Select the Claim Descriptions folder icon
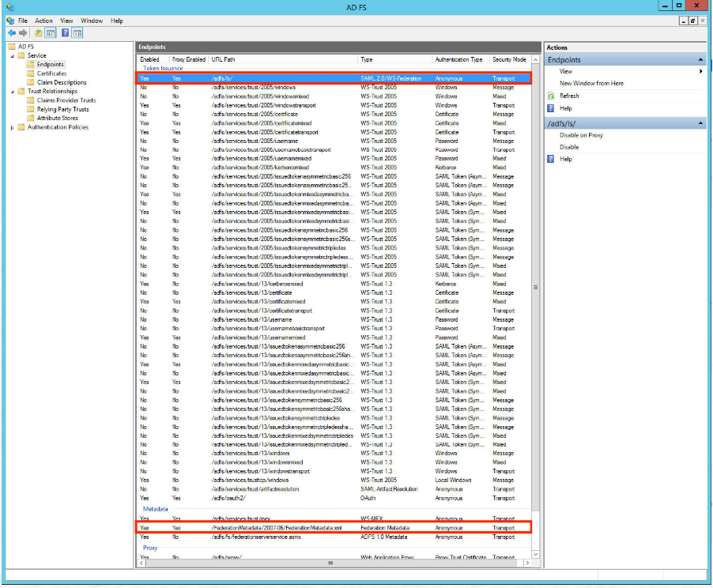The image size is (713, 588). click(x=31, y=82)
